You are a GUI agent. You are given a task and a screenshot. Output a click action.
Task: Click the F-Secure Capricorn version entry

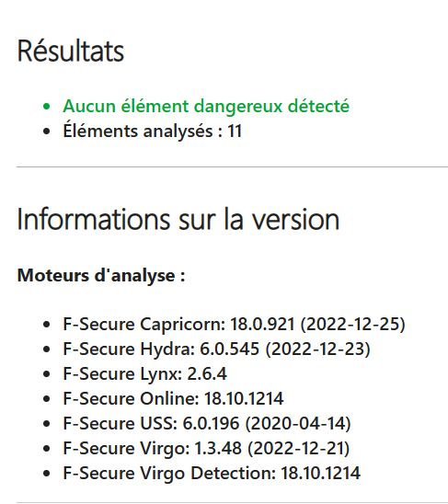pyautogui.click(x=235, y=324)
